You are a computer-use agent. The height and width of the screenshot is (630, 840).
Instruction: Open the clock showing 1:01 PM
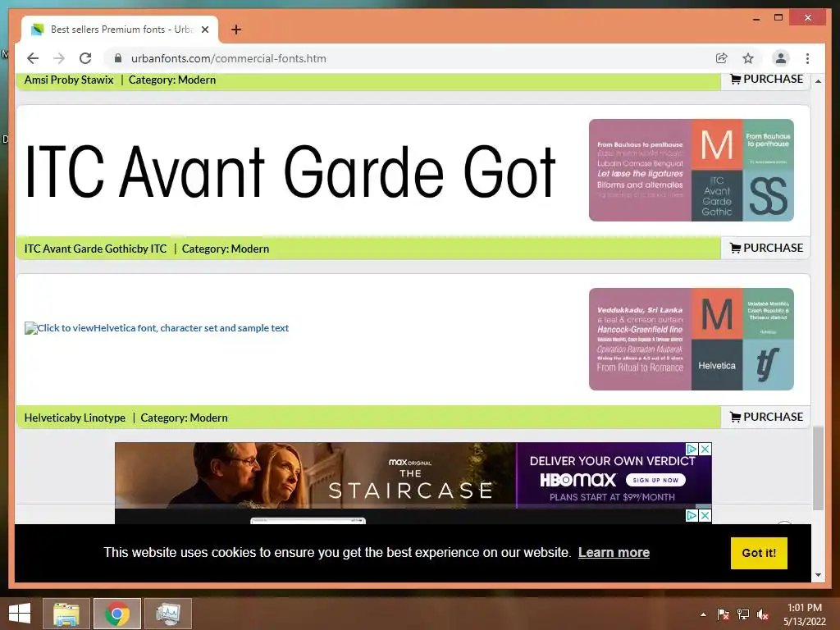[x=805, y=614]
